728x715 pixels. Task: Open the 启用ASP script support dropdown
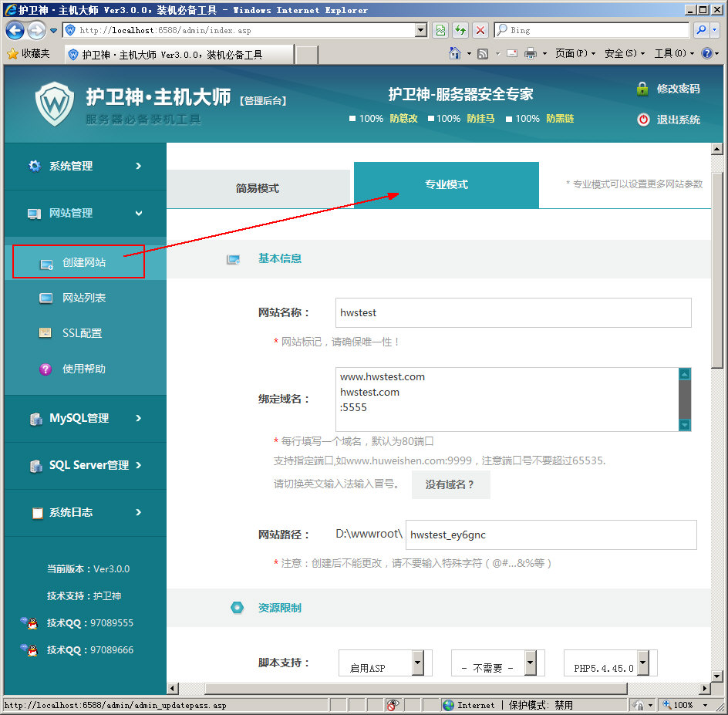(417, 662)
